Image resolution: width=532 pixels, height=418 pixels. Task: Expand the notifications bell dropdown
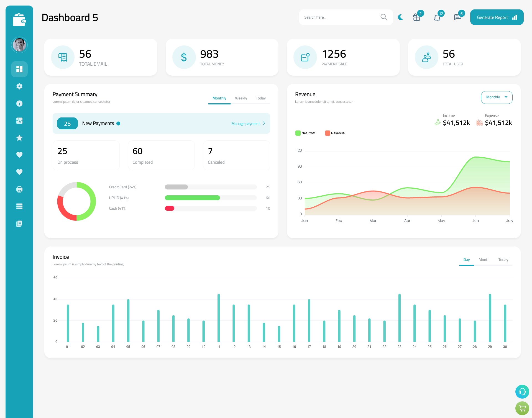[x=437, y=17]
